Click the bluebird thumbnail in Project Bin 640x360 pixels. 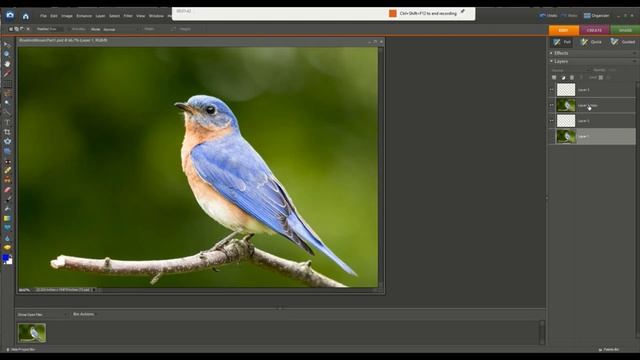coord(31,333)
